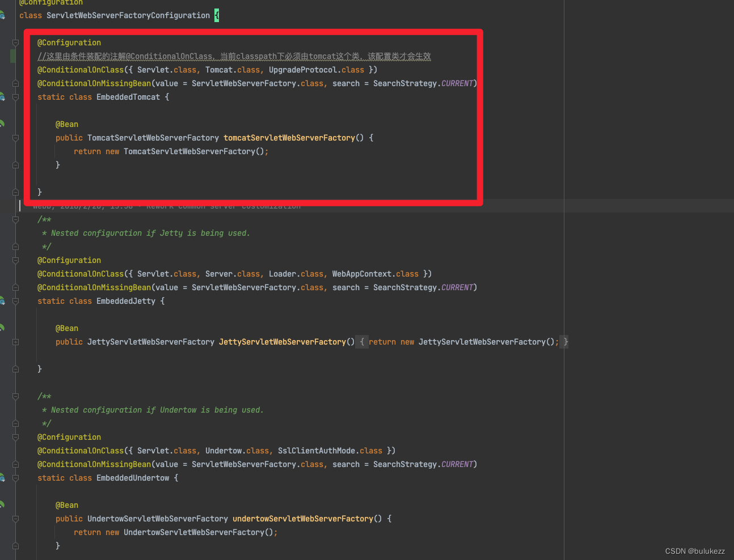Click EmbeddedJetty class name
Viewport: 734px width, 560px height.
(x=126, y=301)
